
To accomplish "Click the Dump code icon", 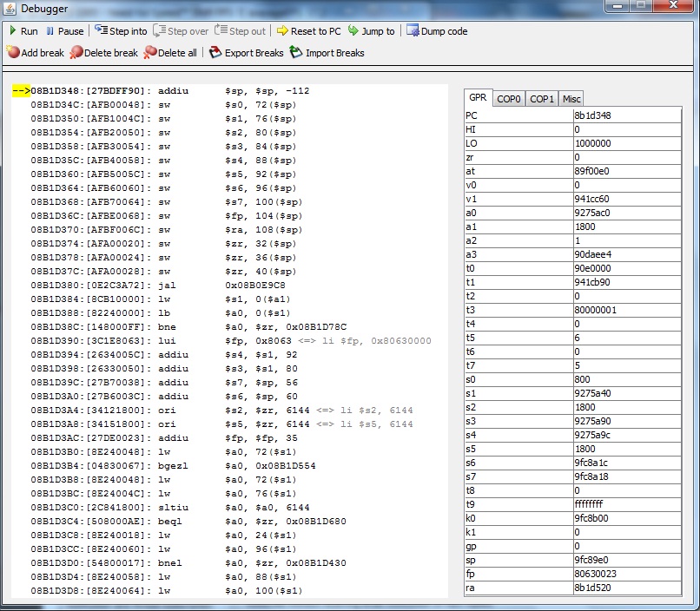I will [x=413, y=31].
